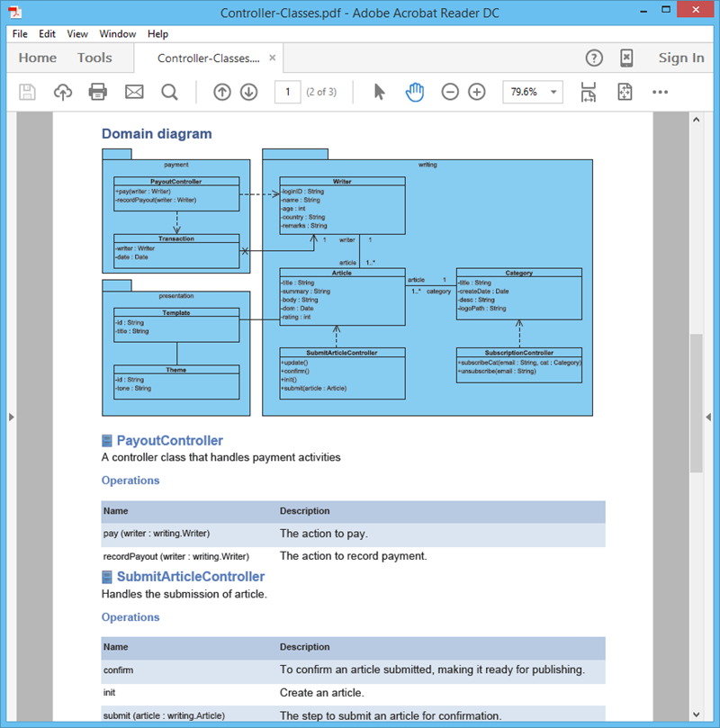Viewport: 720px width, 728px height.
Task: Click the vertical scrollbar thumb
Action: pos(696,400)
